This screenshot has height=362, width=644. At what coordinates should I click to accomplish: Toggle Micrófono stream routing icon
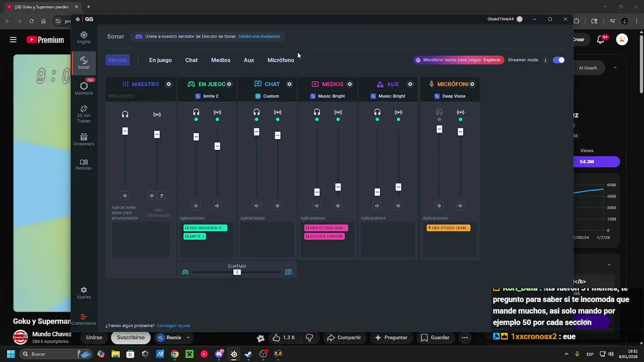[x=460, y=112]
